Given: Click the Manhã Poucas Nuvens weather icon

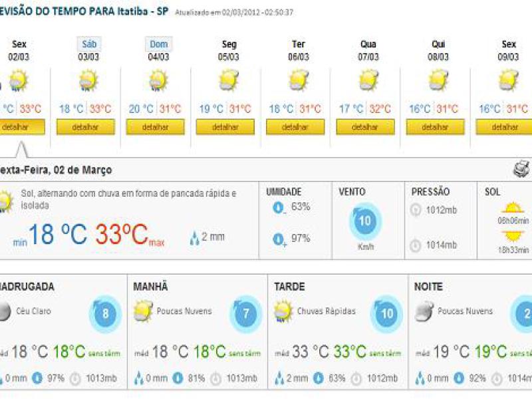Looking at the screenshot, I should (143, 311).
